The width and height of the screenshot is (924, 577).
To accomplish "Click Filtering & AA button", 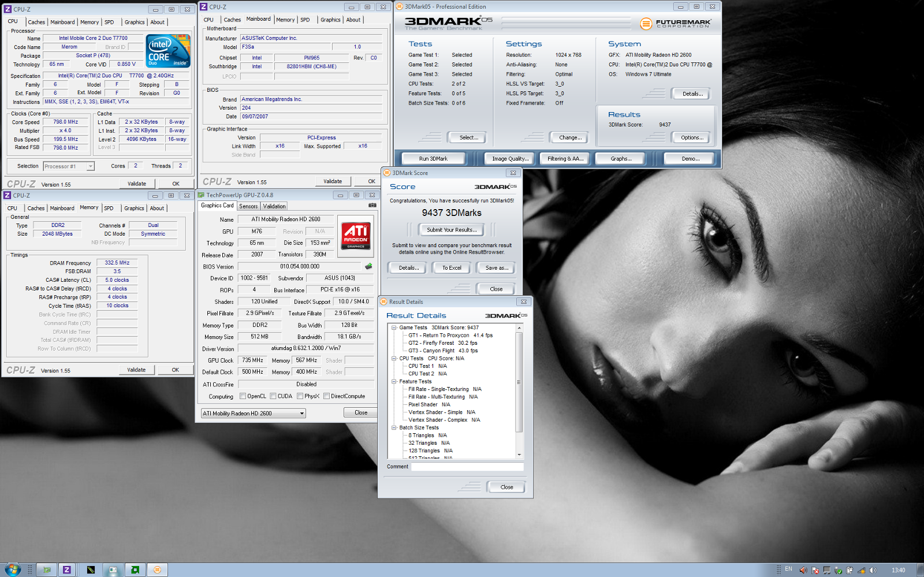I will tap(565, 158).
